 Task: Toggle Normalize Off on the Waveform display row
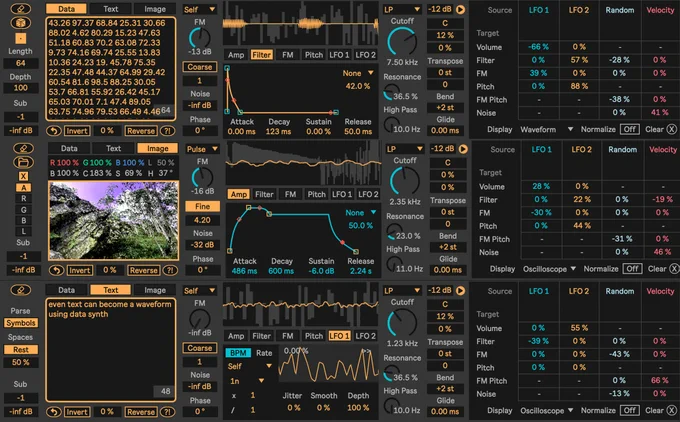click(629, 129)
